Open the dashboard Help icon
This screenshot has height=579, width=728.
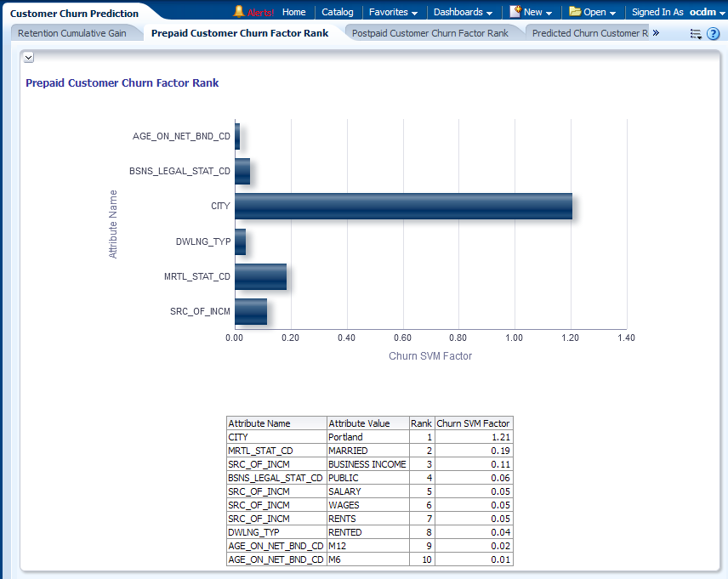[714, 34]
